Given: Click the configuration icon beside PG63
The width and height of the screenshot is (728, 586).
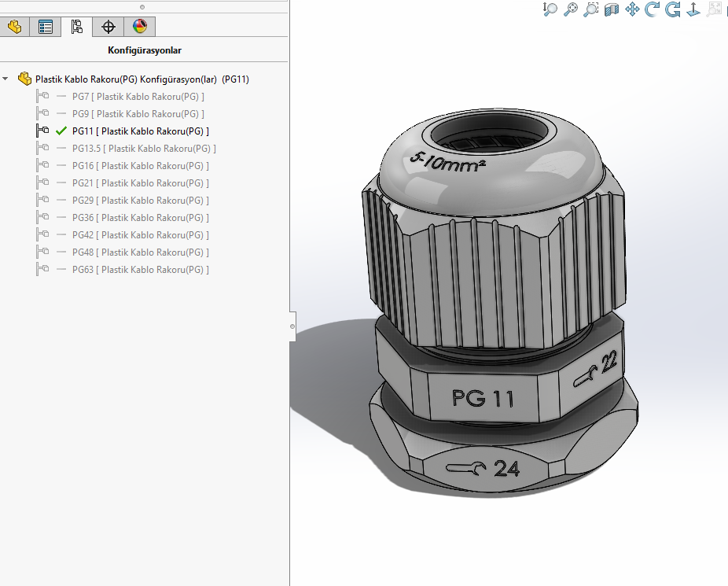Looking at the screenshot, I should tap(42, 269).
